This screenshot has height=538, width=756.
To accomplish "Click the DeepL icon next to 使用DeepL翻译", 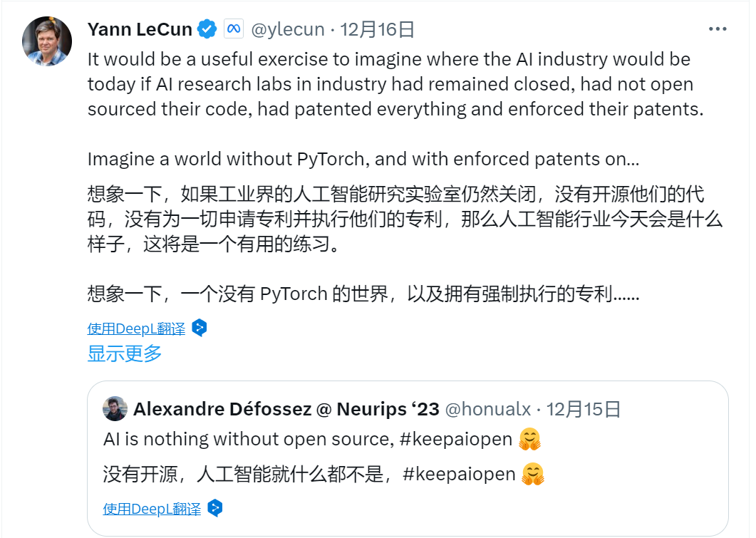I will tap(199, 328).
